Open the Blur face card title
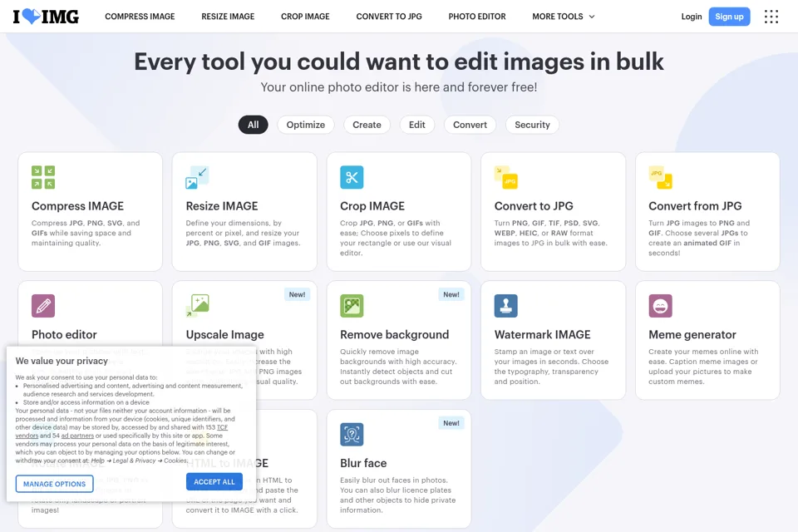Screen dimensions: 798x532 [x=363, y=463]
